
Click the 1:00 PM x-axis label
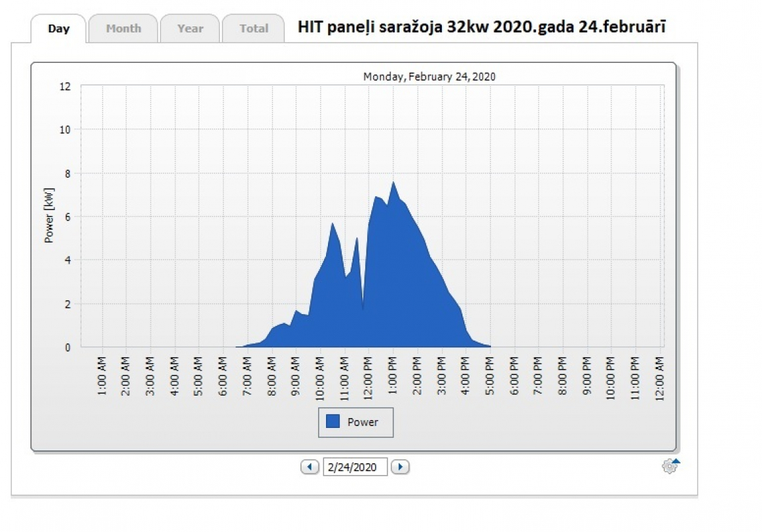[394, 377]
